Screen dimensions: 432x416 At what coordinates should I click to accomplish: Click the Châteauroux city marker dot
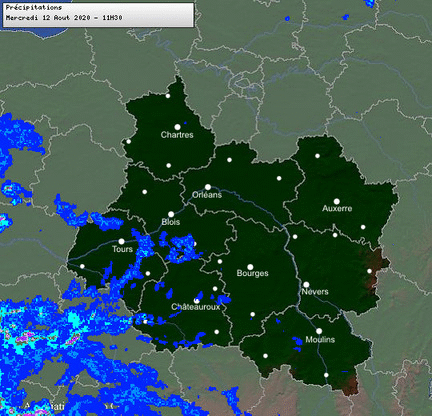pos(197,301)
